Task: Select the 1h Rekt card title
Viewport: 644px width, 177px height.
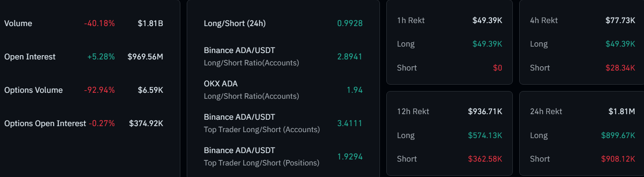Action: click(411, 20)
